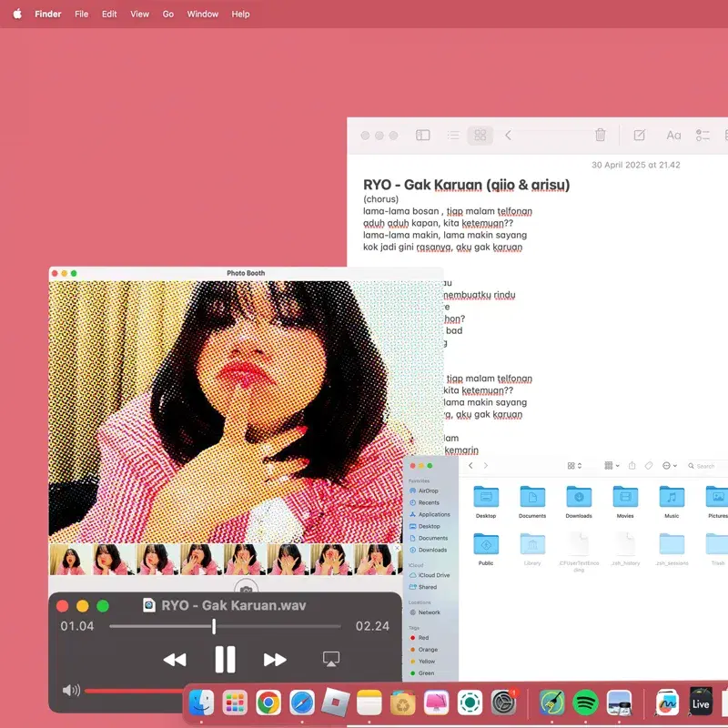Open the Music folder icon
Image resolution: width=728 pixels, height=728 pixels.
tap(672, 497)
